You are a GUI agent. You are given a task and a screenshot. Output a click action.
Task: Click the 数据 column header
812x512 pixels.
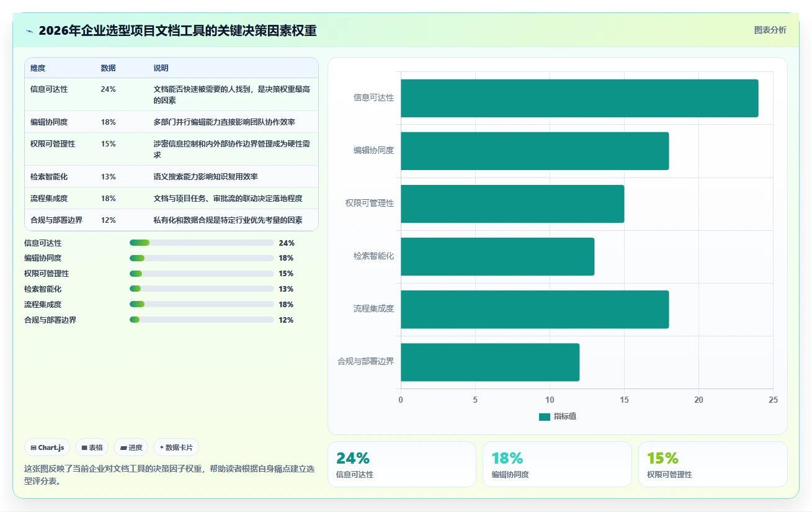click(x=108, y=68)
